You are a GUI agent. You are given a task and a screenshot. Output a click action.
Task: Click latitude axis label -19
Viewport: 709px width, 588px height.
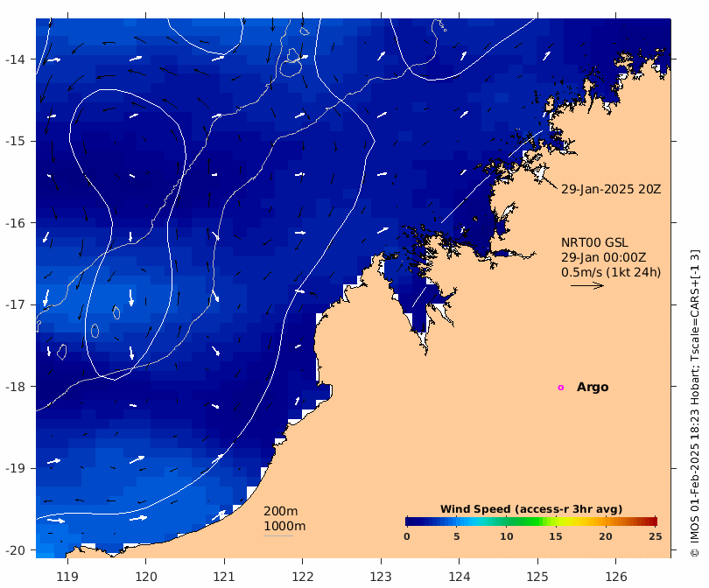pyautogui.click(x=15, y=468)
